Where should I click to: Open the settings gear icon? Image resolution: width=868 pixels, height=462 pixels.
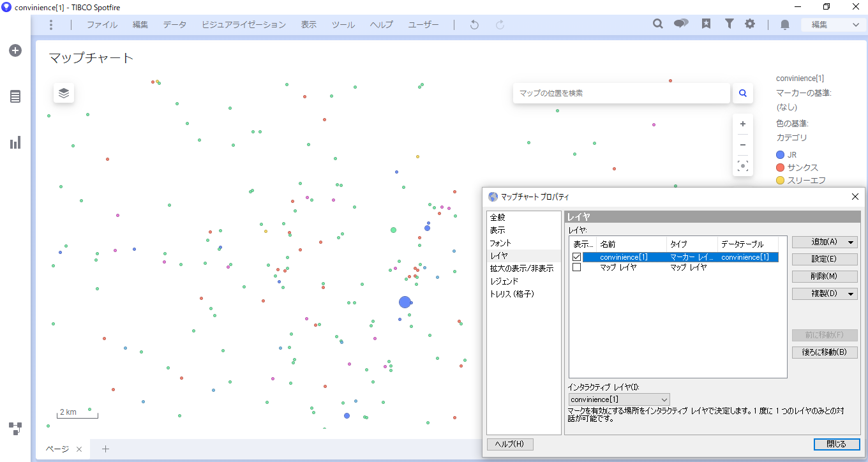(750, 24)
